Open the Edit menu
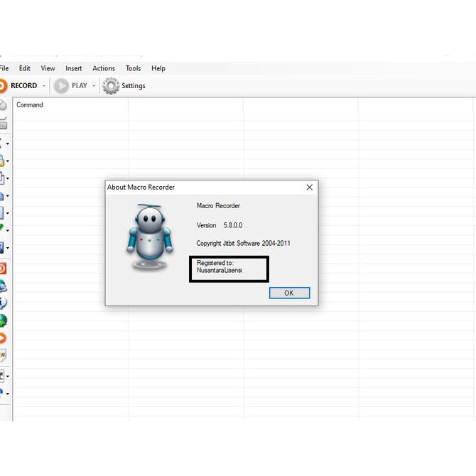This screenshot has height=476, width=476. click(x=25, y=68)
